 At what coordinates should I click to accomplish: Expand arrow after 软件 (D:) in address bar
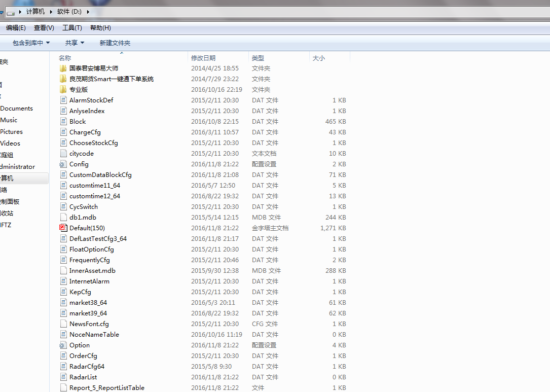click(x=88, y=12)
